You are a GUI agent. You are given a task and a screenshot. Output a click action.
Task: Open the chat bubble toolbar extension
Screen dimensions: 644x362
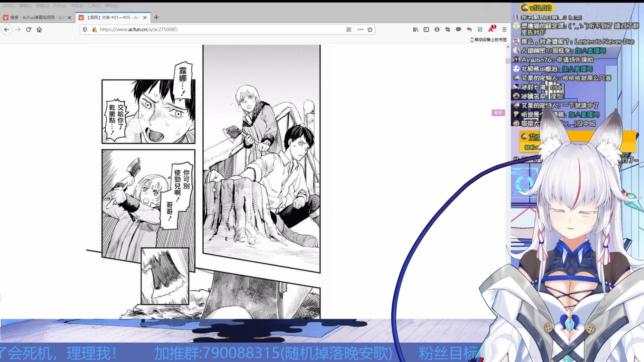point(459,29)
